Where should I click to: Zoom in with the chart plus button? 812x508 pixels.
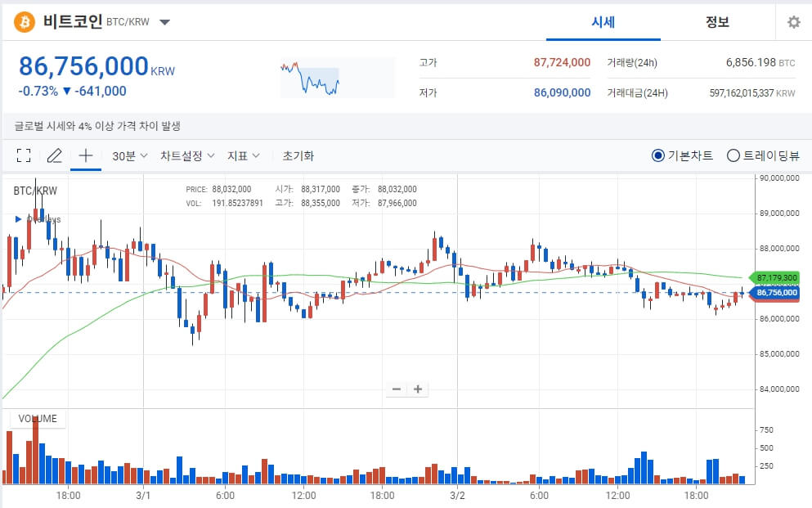(x=418, y=389)
